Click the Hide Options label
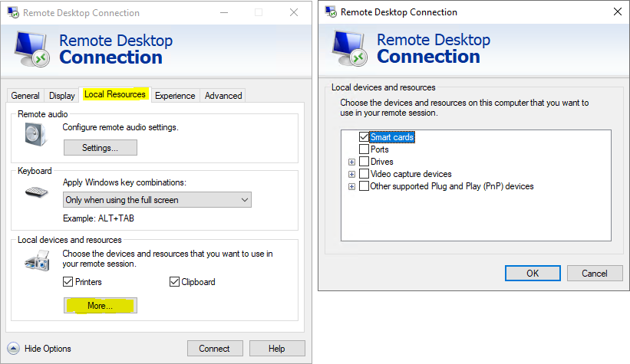630x364 pixels. coord(48,349)
